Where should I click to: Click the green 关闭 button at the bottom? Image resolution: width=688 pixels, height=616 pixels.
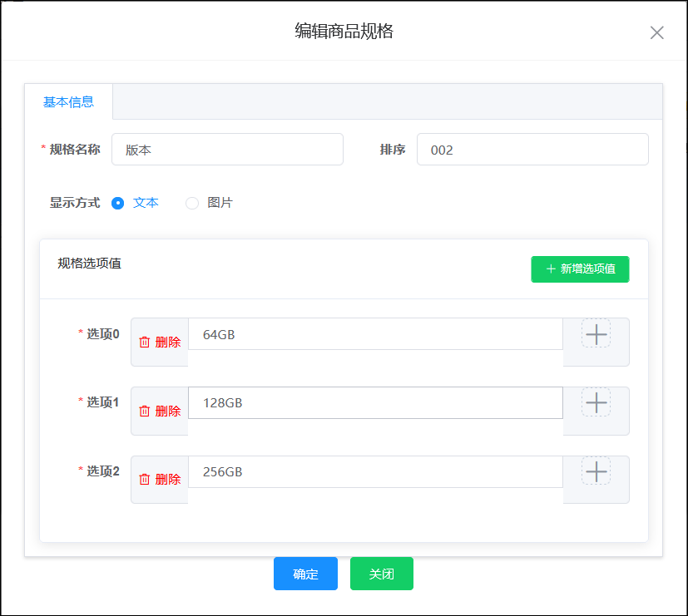pyautogui.click(x=381, y=574)
